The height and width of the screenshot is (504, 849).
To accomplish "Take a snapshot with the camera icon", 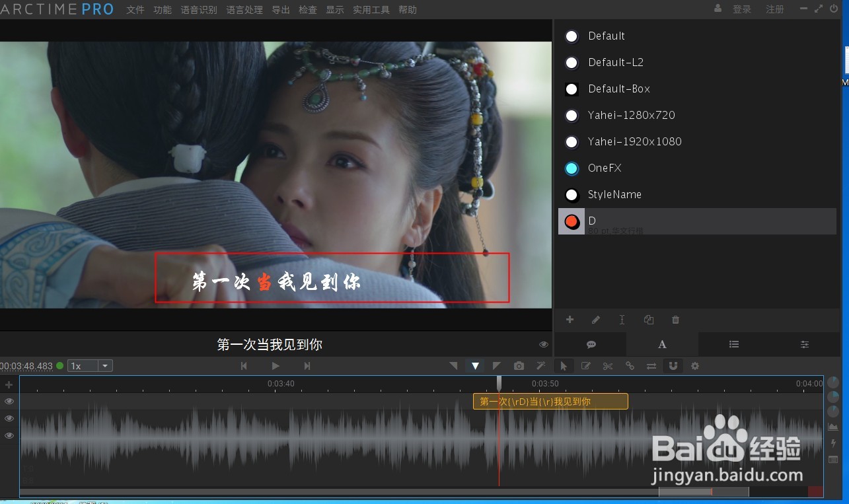I will 519,365.
